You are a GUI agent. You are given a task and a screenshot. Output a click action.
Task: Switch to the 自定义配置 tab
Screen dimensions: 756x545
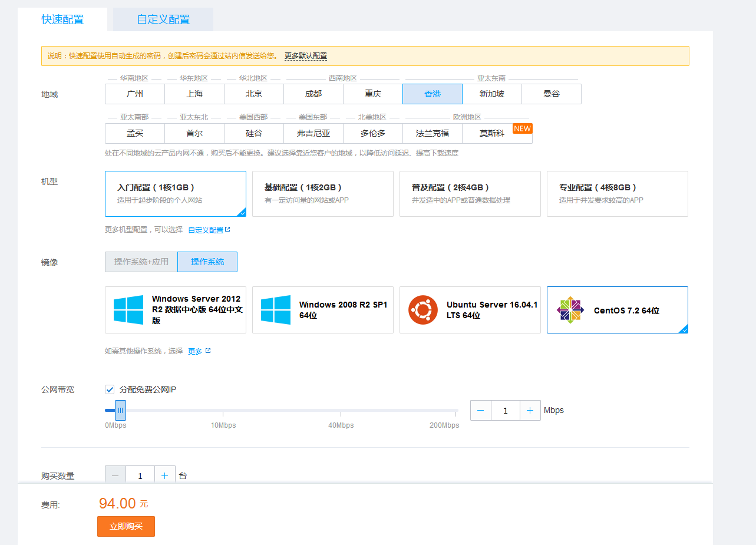tap(163, 19)
